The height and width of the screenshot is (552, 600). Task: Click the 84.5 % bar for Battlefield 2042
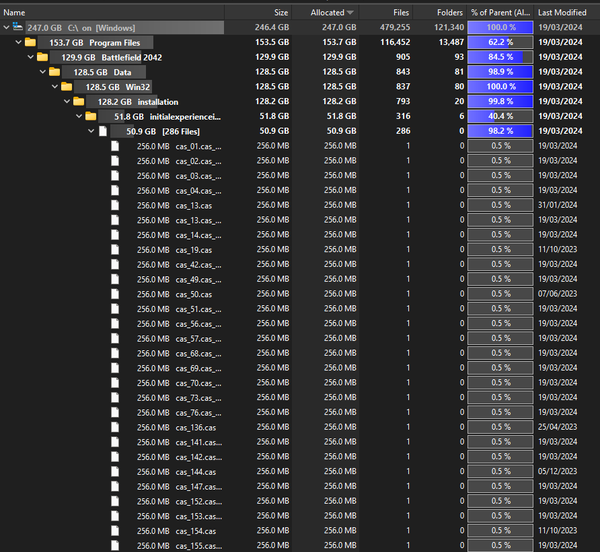501,57
